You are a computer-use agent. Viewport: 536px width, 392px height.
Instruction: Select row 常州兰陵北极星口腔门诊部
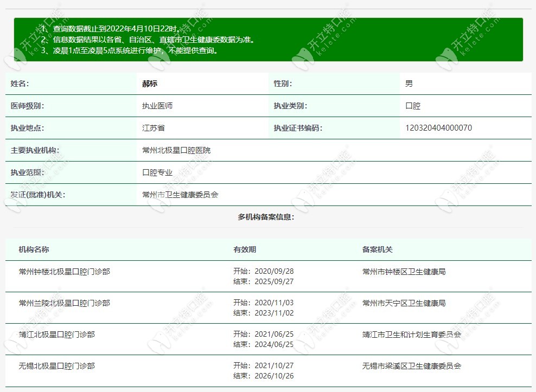coord(269,307)
